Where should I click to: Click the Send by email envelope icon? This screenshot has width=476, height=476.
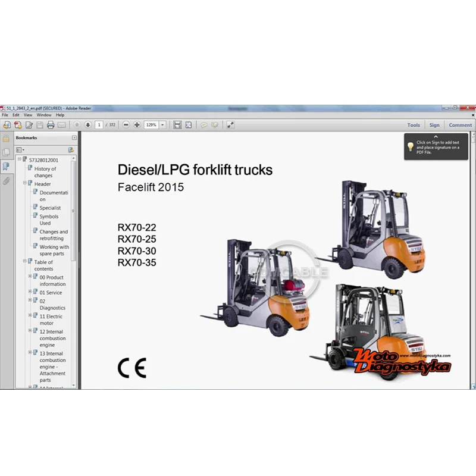pyautogui.click(x=62, y=125)
